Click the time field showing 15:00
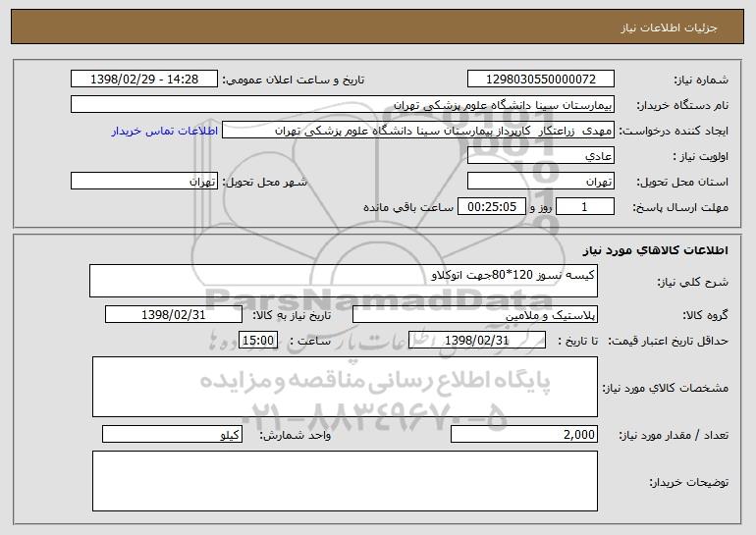756x535 pixels. (x=258, y=341)
